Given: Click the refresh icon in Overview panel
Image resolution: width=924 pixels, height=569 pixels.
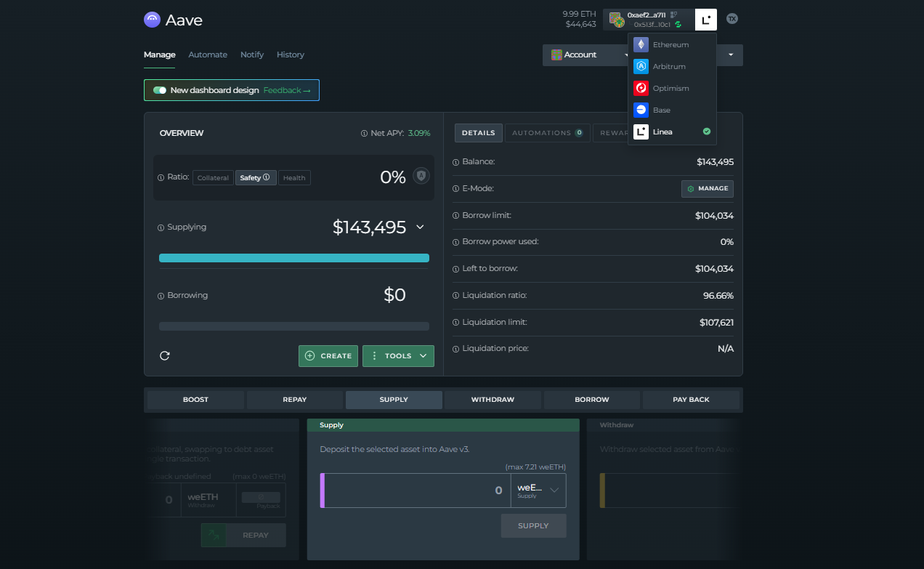Looking at the screenshot, I should click(165, 355).
